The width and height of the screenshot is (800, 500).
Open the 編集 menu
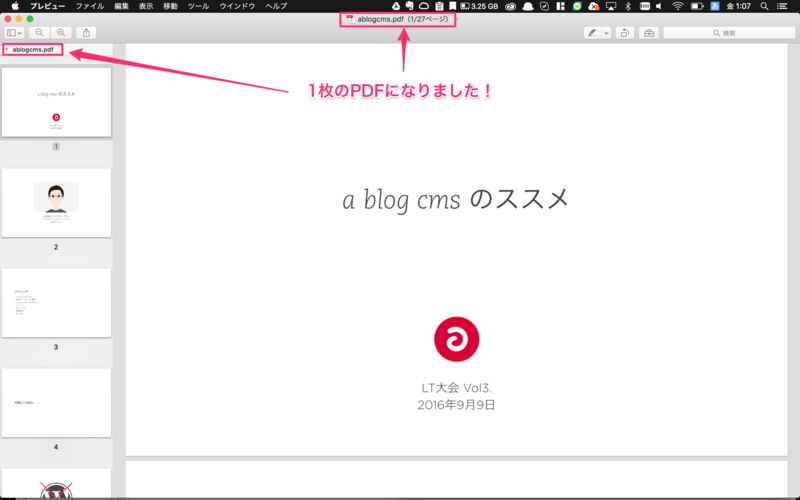(x=121, y=6)
